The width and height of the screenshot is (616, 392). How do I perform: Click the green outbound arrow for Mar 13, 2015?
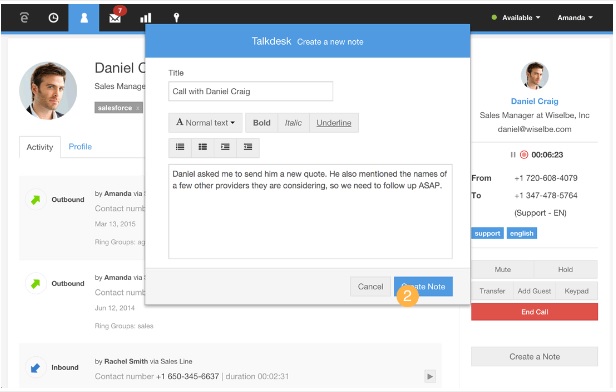pos(36,200)
